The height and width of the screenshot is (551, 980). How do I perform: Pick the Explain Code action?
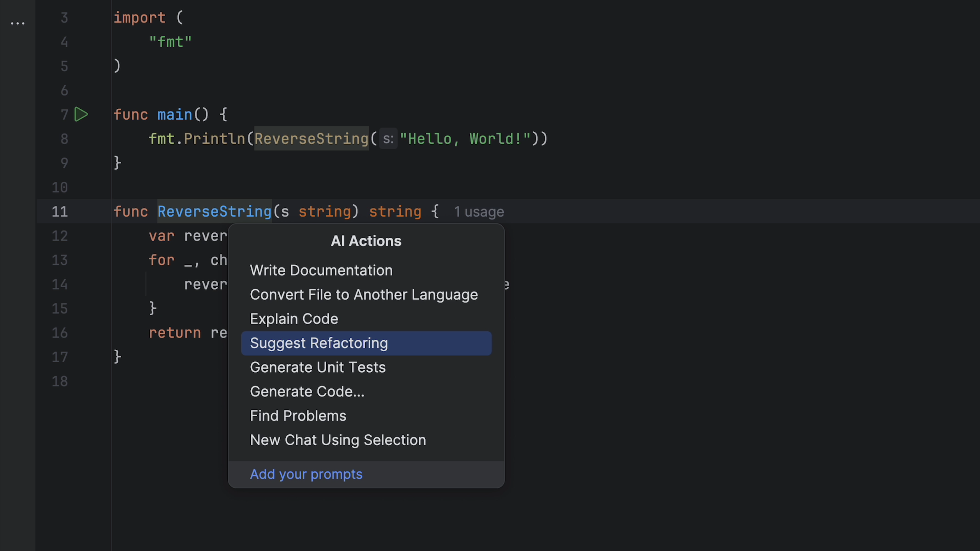(x=294, y=319)
